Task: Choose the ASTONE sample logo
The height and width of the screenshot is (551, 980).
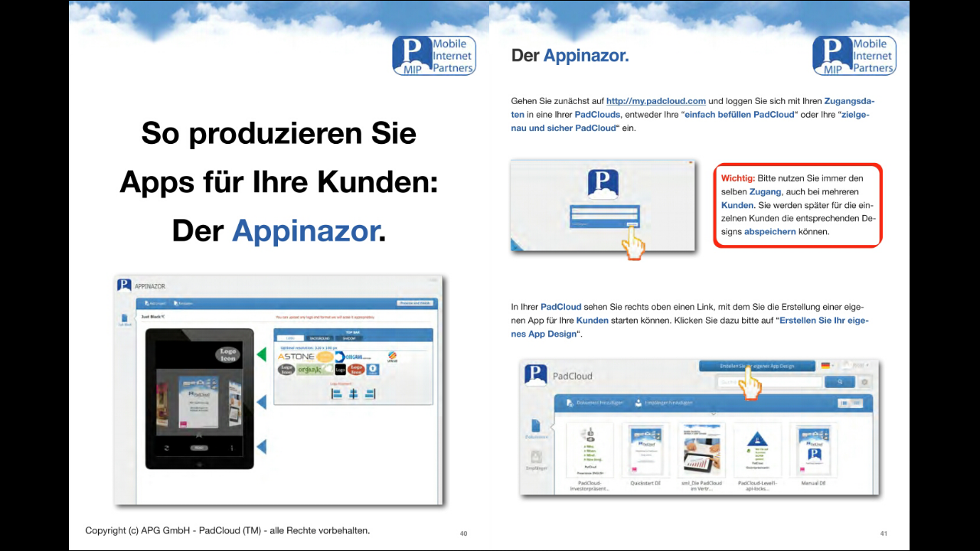Action: pos(296,357)
